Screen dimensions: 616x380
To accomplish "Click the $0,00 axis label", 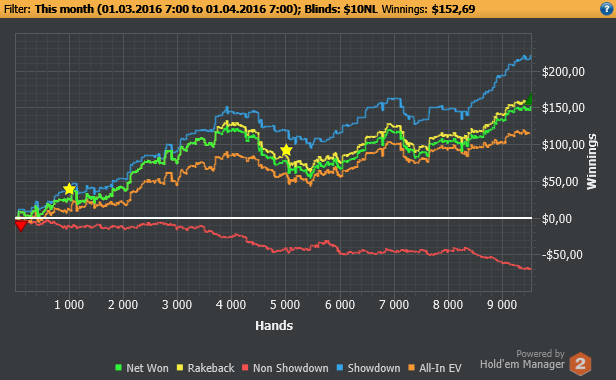I will [x=557, y=218].
